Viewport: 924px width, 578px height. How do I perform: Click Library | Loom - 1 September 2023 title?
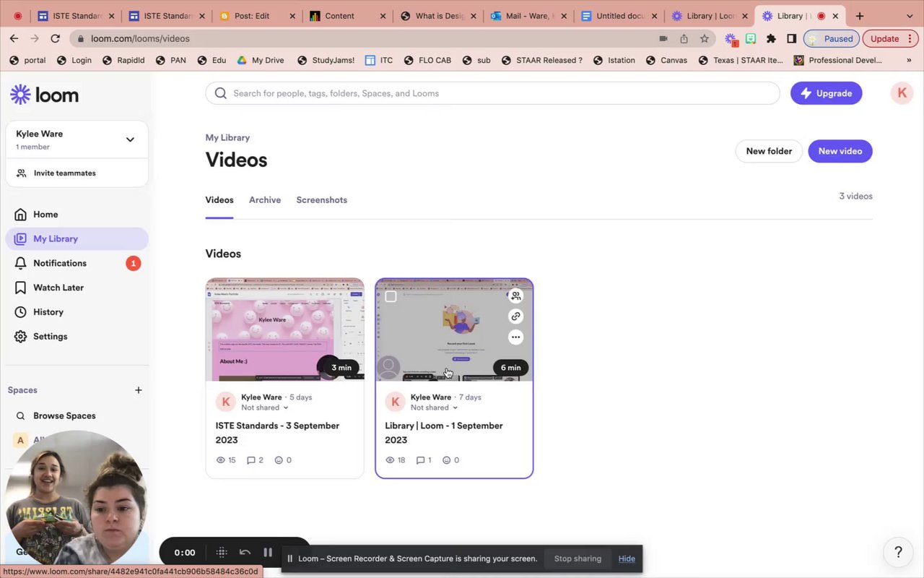(x=444, y=433)
